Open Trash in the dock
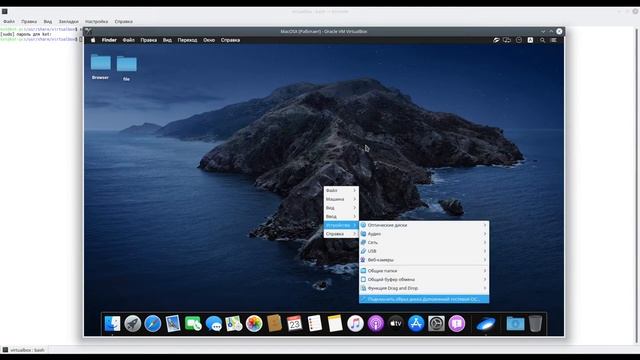Image resolution: width=640 pixels, height=360 pixels. click(x=535, y=324)
